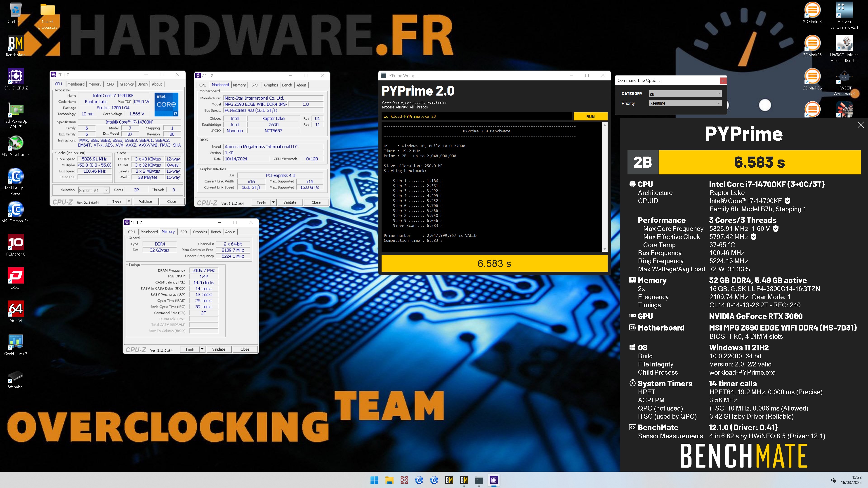The image size is (868, 488).
Task: Open the Tools arrow in the CPU-tab CPU-Z window
Action: [x=129, y=201]
